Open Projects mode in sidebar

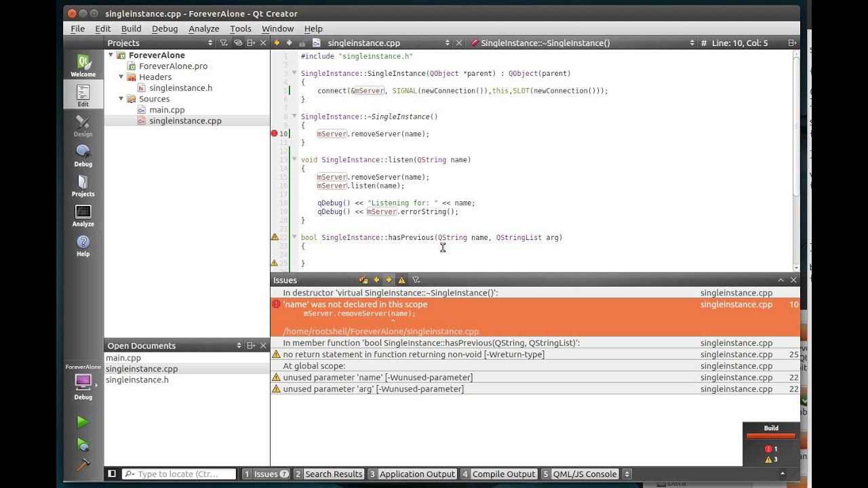(83, 186)
